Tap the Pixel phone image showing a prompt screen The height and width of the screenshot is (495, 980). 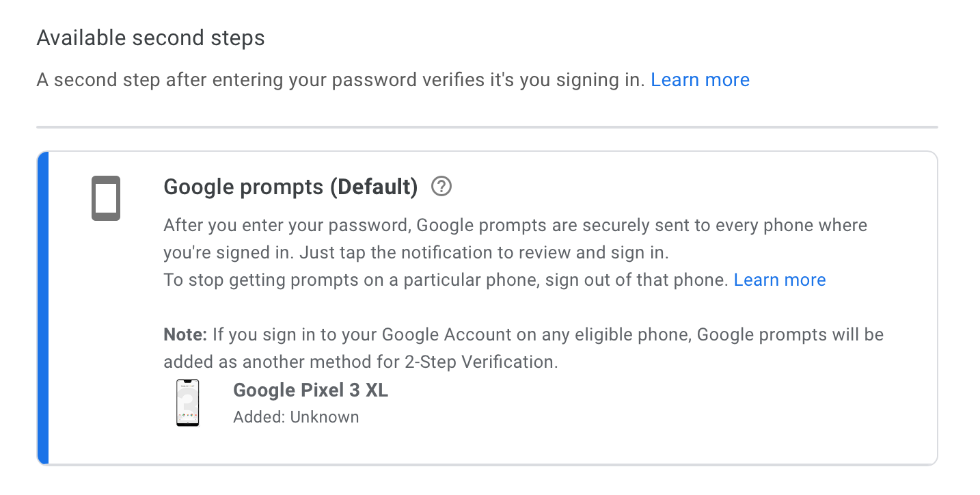tap(187, 403)
